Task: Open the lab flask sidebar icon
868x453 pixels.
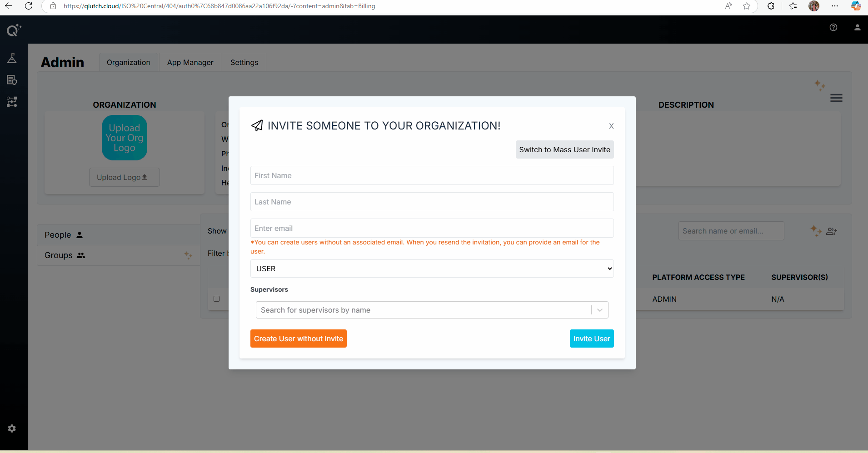Action: point(12,58)
